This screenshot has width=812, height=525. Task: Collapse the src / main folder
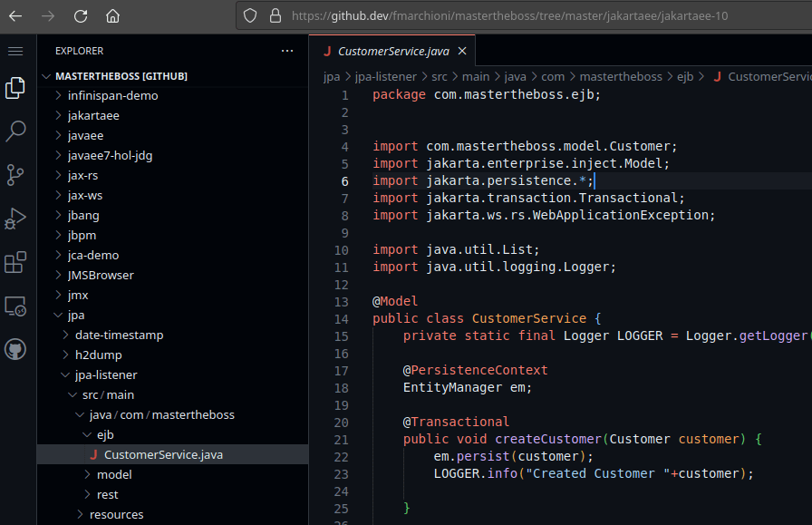point(173,395)
